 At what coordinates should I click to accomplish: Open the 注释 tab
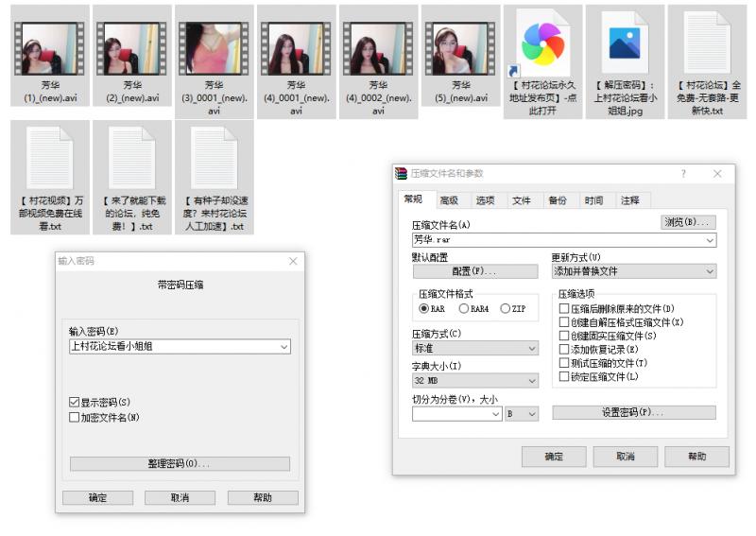point(630,200)
